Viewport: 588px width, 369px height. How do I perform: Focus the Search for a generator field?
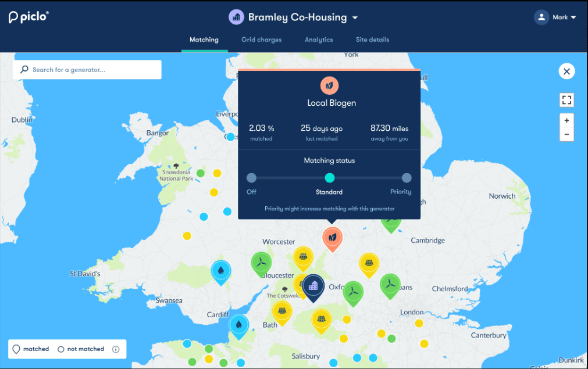(x=87, y=70)
